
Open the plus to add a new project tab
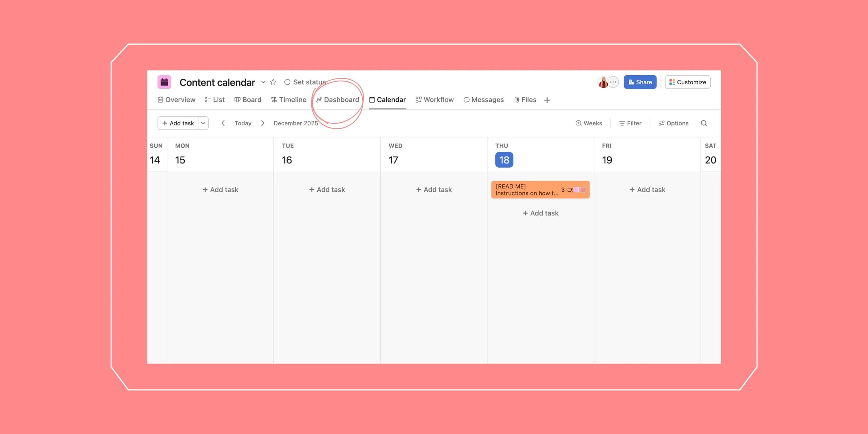click(547, 100)
